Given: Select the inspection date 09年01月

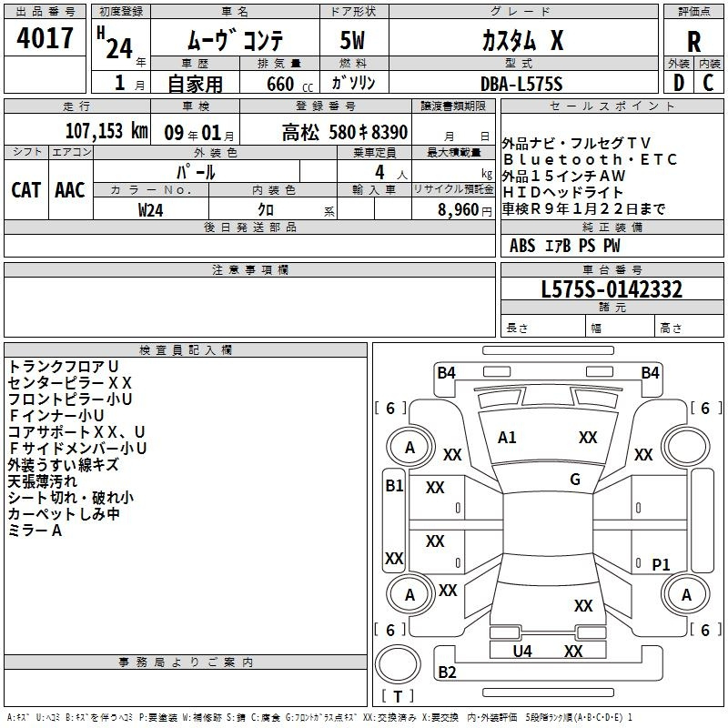Looking at the screenshot, I should click(x=199, y=133).
